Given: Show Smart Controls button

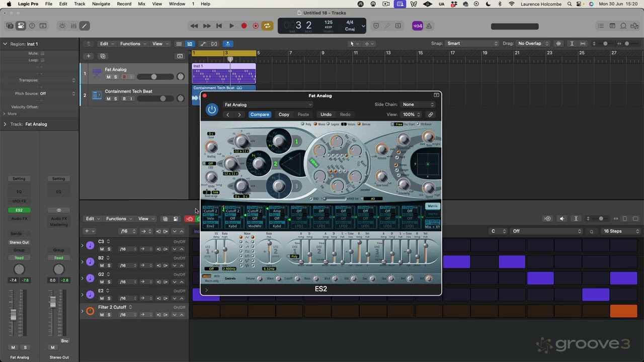Looking at the screenshot, I should 62,26.
